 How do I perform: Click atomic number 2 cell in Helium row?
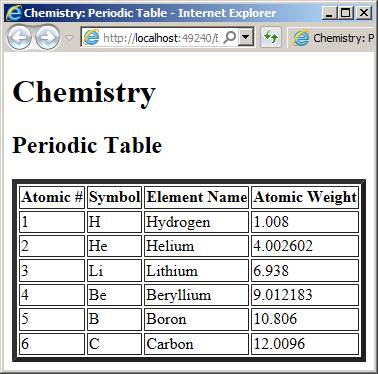coord(52,246)
